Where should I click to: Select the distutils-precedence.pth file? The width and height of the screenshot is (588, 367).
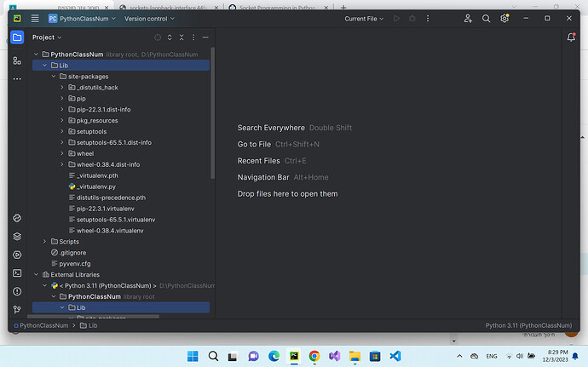coord(121,198)
